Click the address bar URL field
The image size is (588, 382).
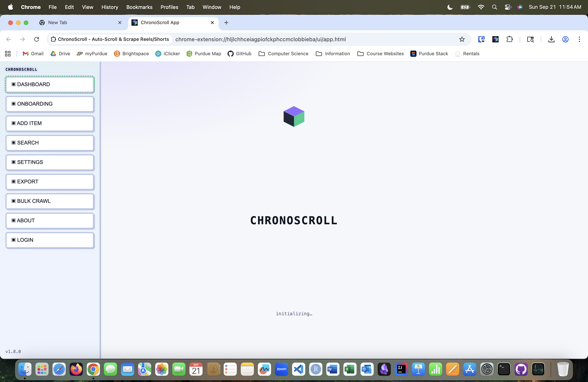pyautogui.click(x=260, y=39)
